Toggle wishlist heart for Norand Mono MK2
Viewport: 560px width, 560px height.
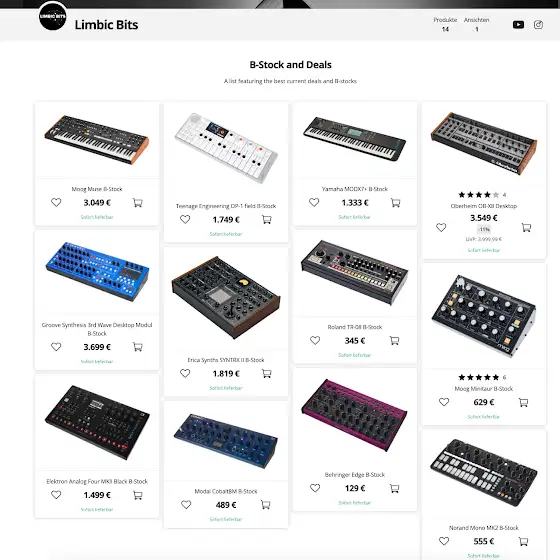(x=444, y=541)
